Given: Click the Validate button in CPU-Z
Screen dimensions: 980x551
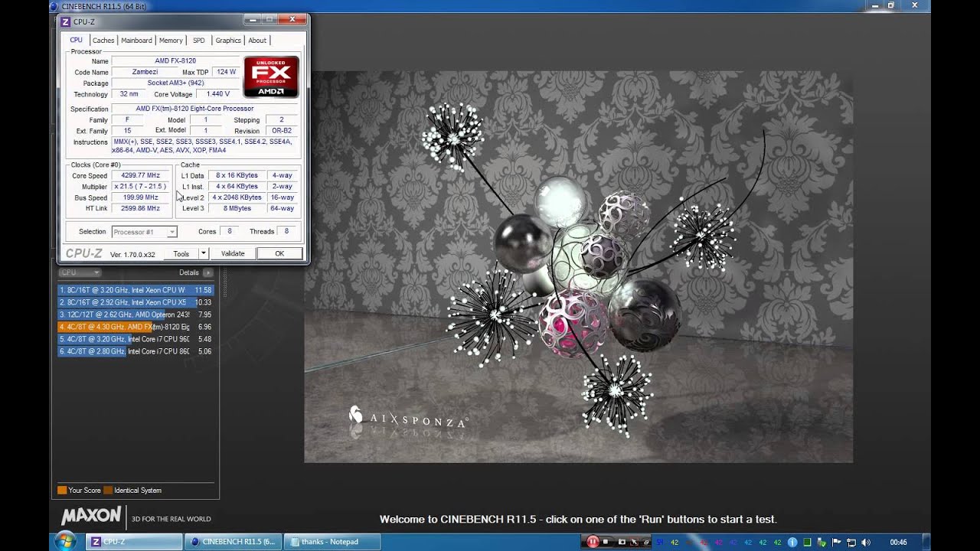Looking at the screenshot, I should [233, 253].
